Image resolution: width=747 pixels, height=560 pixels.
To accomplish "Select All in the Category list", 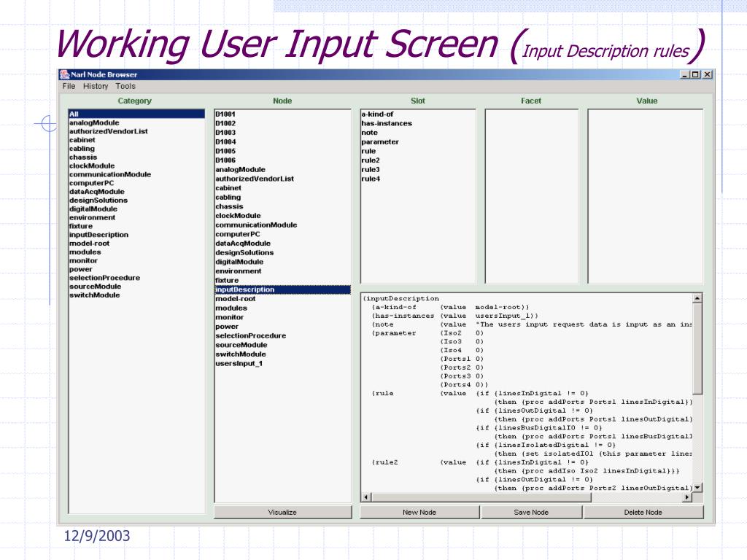I will coord(136,114).
